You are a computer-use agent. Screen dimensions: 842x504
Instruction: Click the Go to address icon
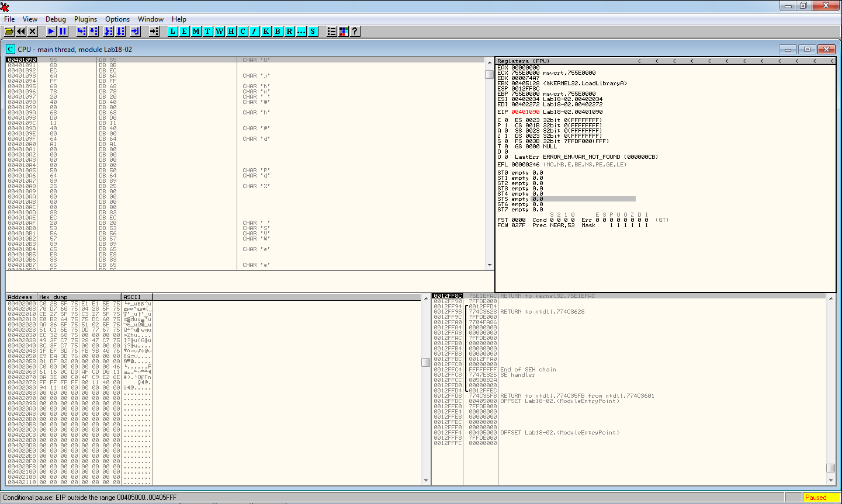click(x=154, y=32)
